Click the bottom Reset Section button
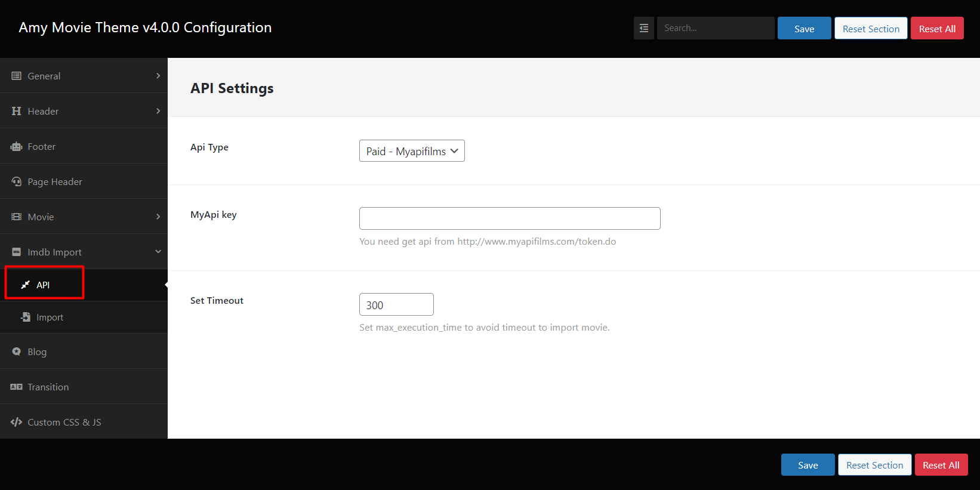Image resolution: width=980 pixels, height=490 pixels. [874, 465]
